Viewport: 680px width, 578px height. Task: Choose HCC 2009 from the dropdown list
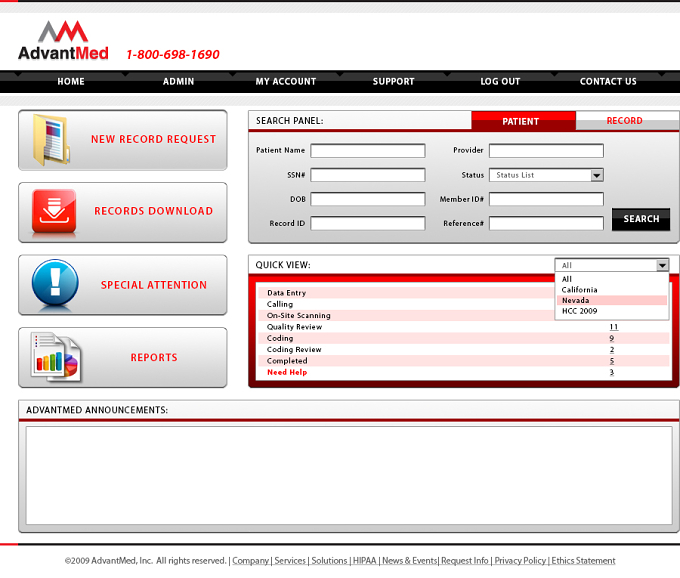[579, 311]
